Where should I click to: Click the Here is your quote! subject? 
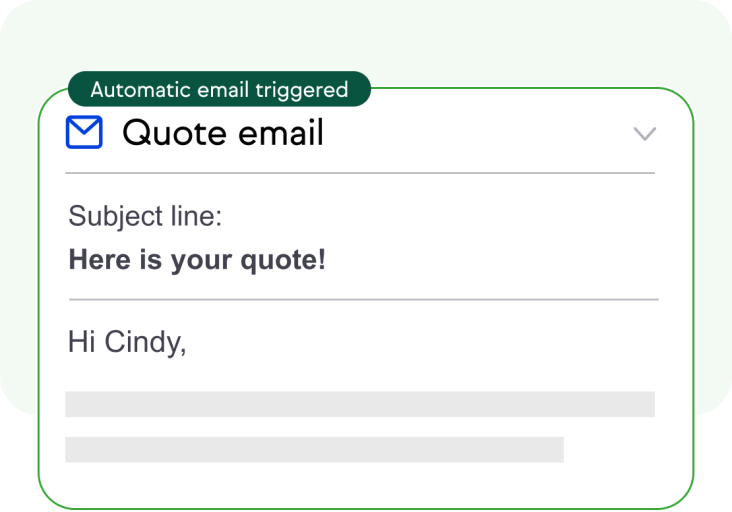tap(197, 260)
